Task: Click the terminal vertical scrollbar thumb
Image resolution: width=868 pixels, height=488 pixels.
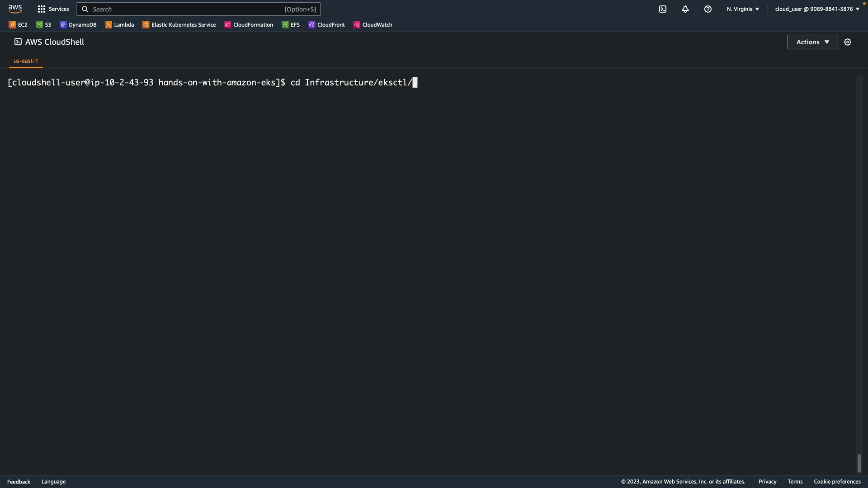Action: [x=859, y=463]
